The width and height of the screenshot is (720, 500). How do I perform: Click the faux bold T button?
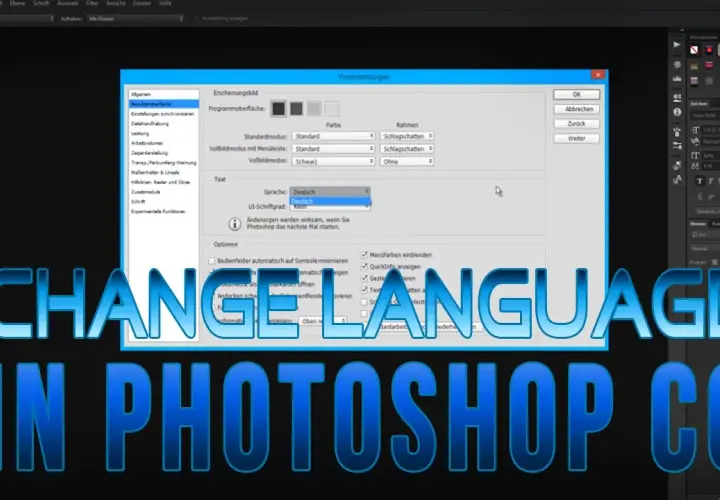[699, 181]
